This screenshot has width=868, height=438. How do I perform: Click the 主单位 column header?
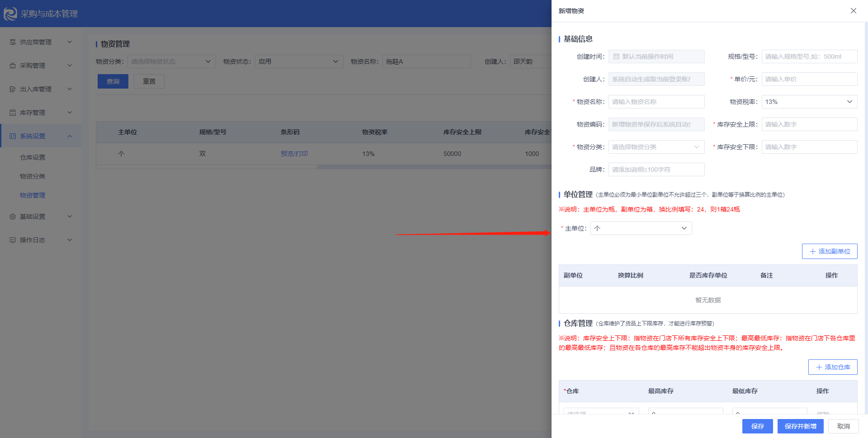pos(127,132)
